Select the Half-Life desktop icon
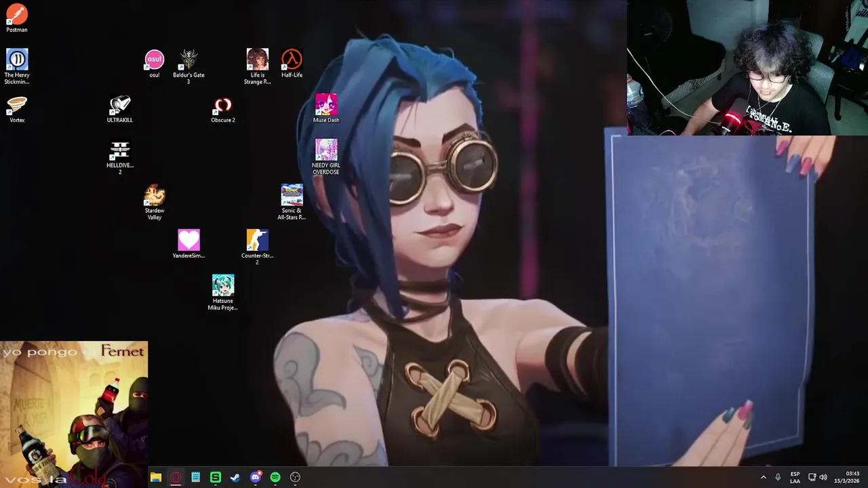Screen dimensions: 868x488 (292, 64)
